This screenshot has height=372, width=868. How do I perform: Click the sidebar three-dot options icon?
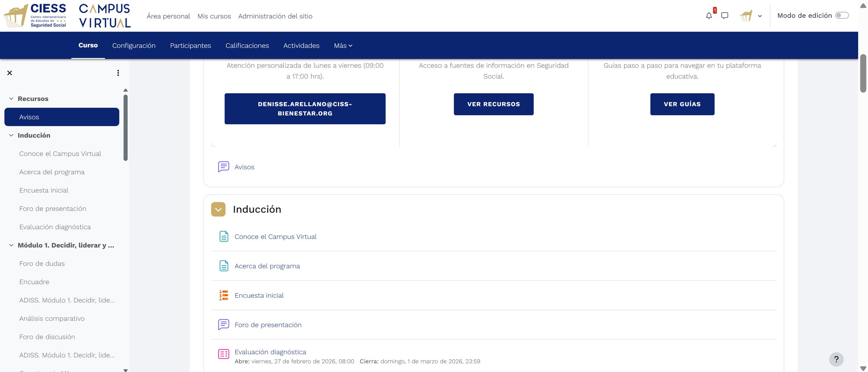(118, 73)
